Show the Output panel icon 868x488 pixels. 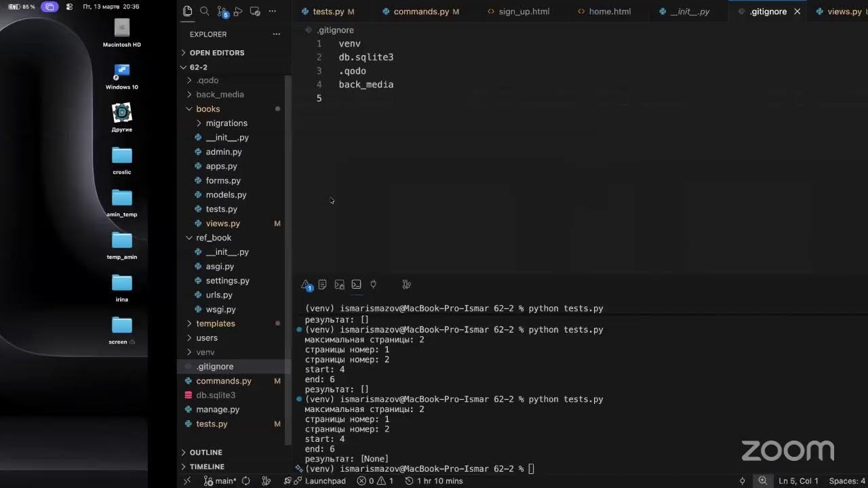323,285
